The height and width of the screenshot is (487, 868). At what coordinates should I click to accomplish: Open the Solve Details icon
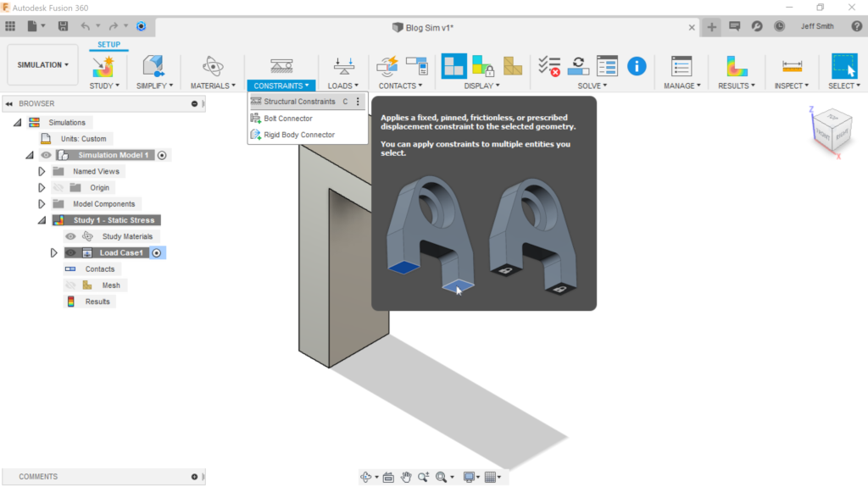pyautogui.click(x=607, y=66)
